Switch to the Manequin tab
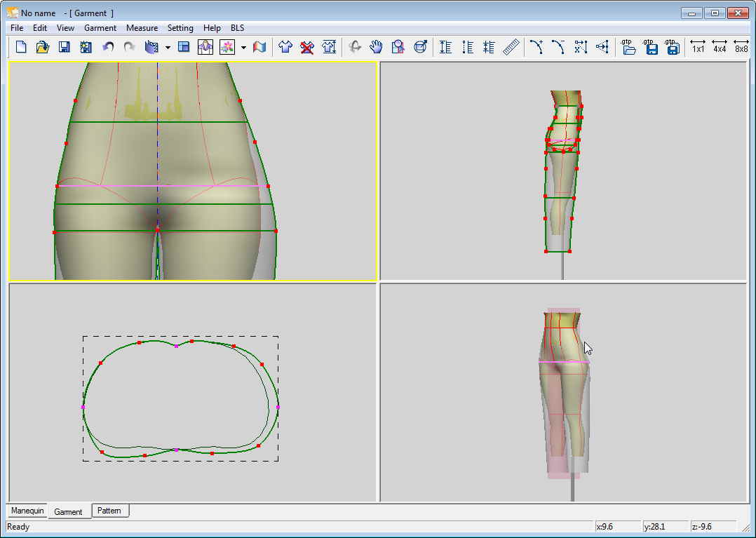This screenshot has height=538, width=756. tap(27, 511)
